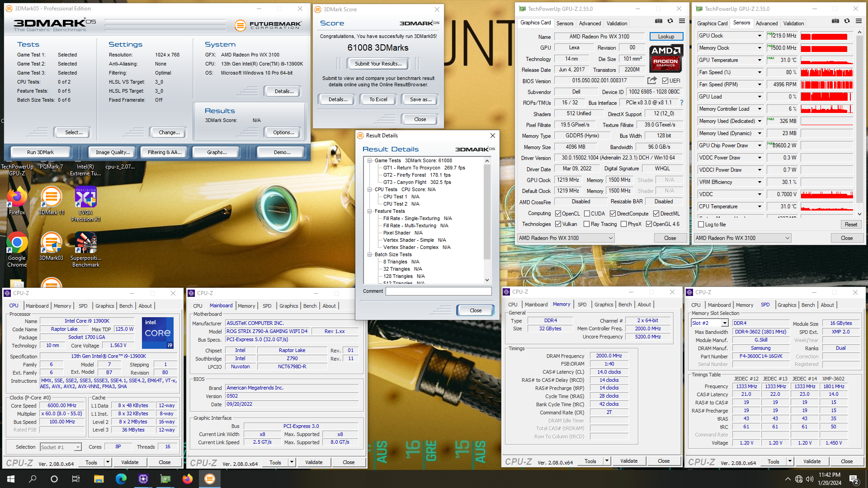
Task: Launch EVGA Precision X1 desktop icon
Action: coord(85,204)
